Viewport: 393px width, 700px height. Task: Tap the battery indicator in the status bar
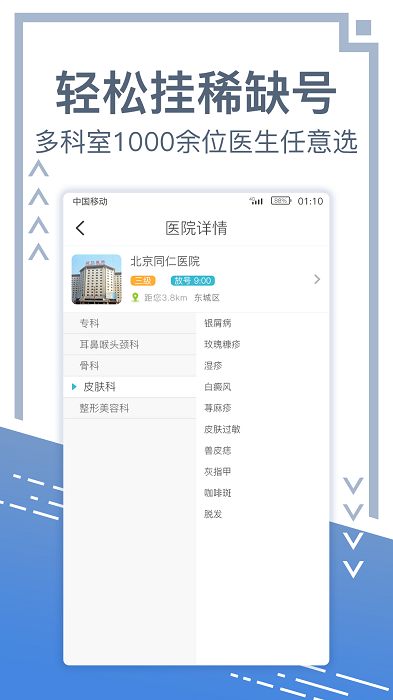point(281,201)
